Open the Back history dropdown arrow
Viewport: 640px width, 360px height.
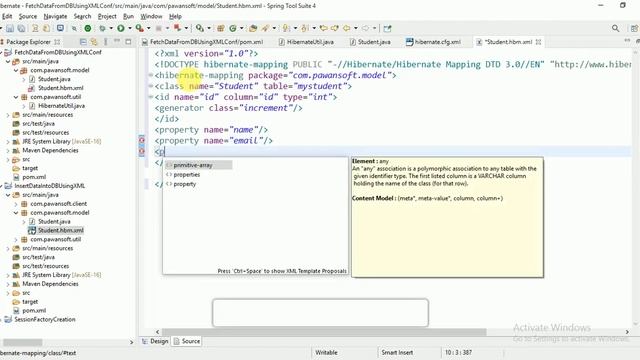(x=356, y=28)
